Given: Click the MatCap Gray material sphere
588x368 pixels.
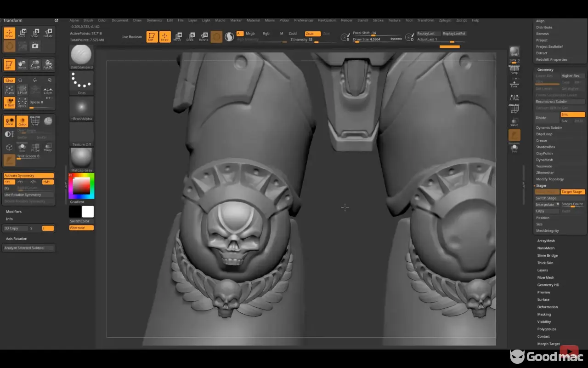Looking at the screenshot, I should (81, 159).
